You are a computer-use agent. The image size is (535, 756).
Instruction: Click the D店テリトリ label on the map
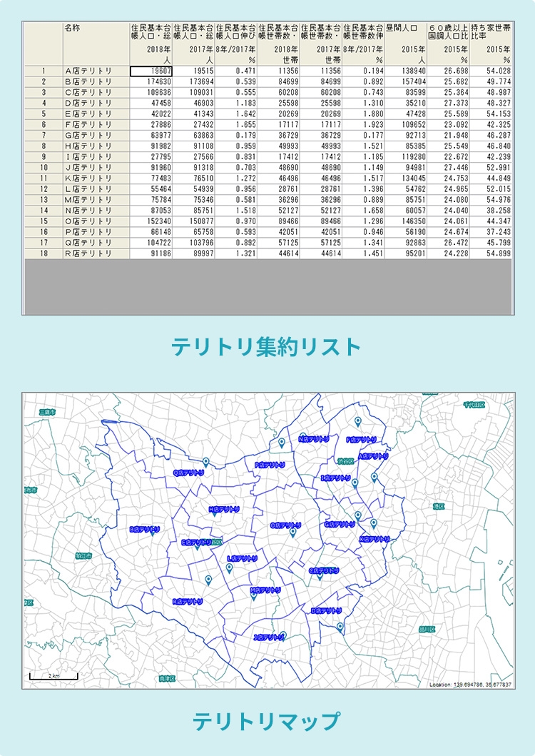click(326, 610)
